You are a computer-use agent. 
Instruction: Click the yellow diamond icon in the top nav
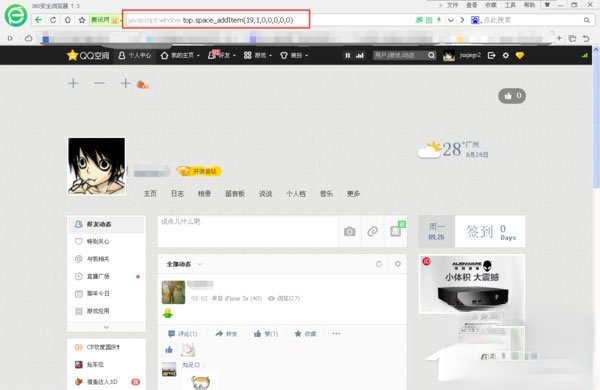click(520, 55)
